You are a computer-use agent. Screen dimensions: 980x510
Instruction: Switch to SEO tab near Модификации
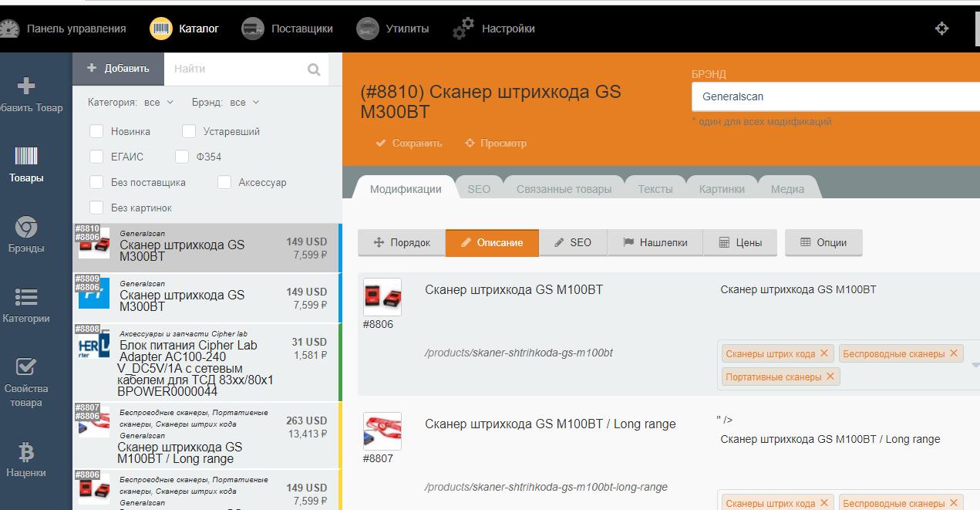479,189
